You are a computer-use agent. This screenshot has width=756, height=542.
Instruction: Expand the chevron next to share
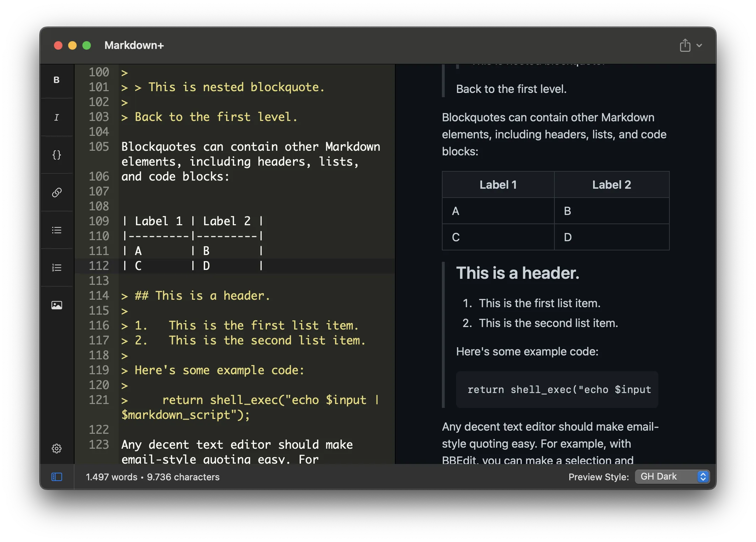coord(699,45)
